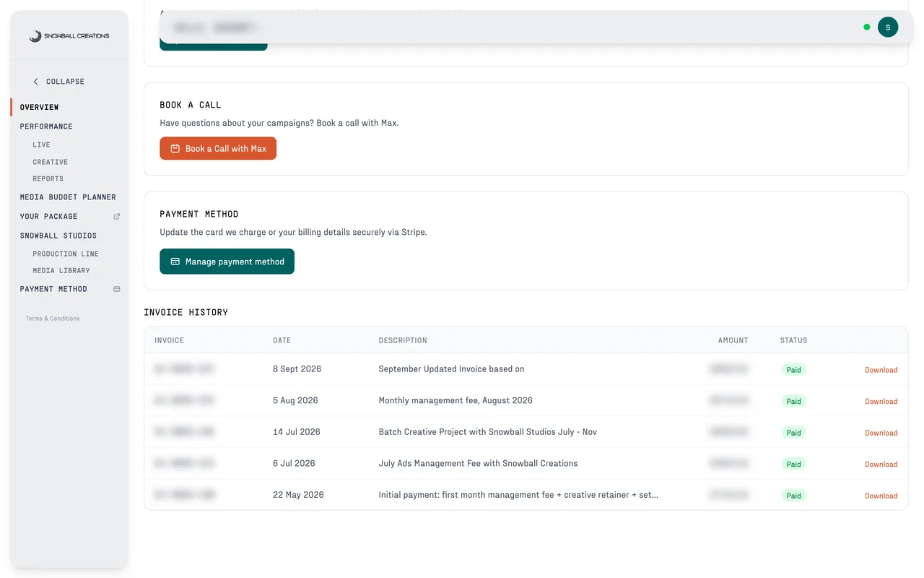Click external link icon beside Your Package
924x578 pixels.
[117, 217]
